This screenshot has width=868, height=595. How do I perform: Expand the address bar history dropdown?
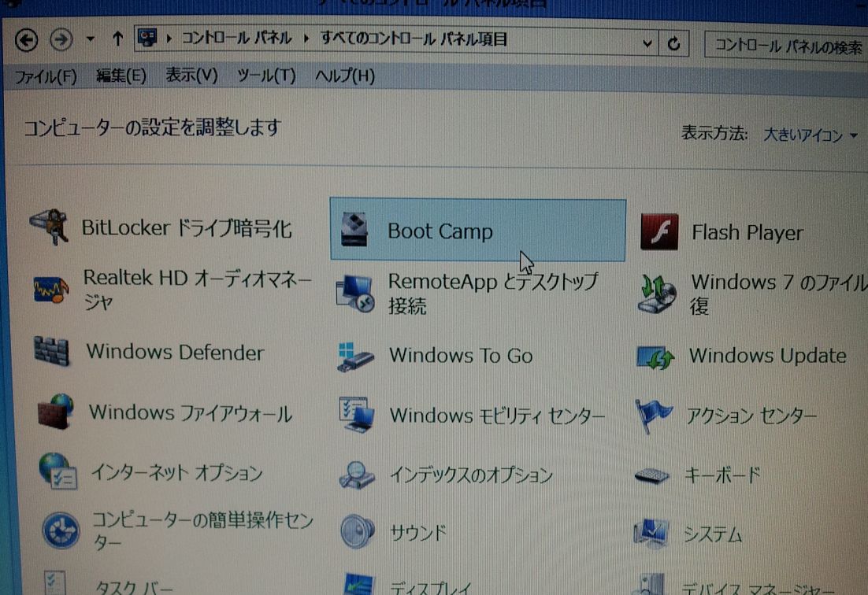pos(647,42)
